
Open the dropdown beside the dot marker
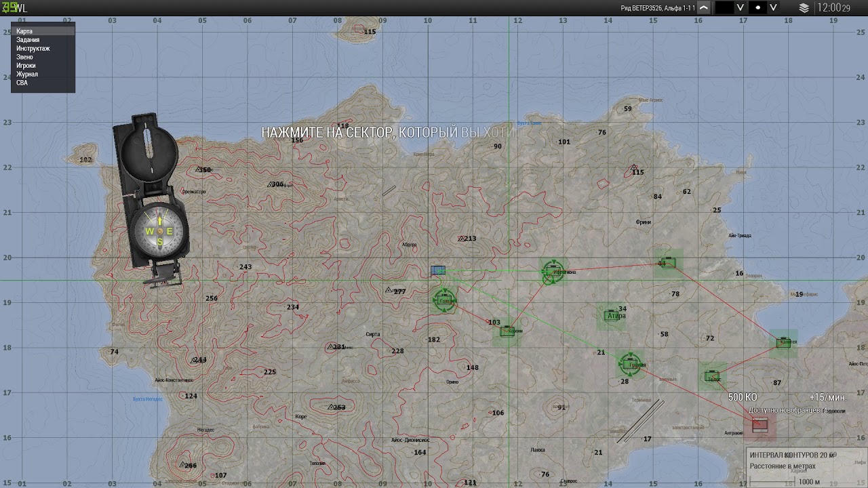pos(773,7)
